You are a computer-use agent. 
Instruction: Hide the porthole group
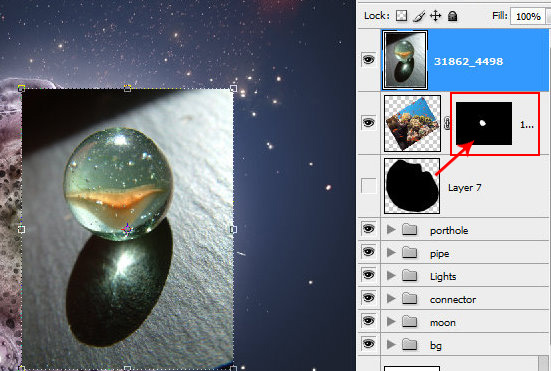pyautogui.click(x=368, y=229)
